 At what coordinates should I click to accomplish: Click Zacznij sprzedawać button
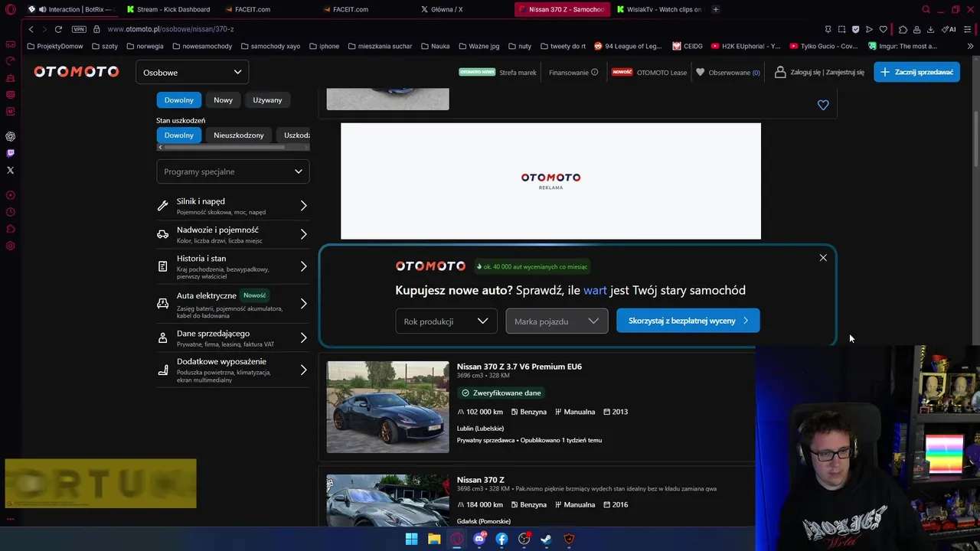[916, 72]
